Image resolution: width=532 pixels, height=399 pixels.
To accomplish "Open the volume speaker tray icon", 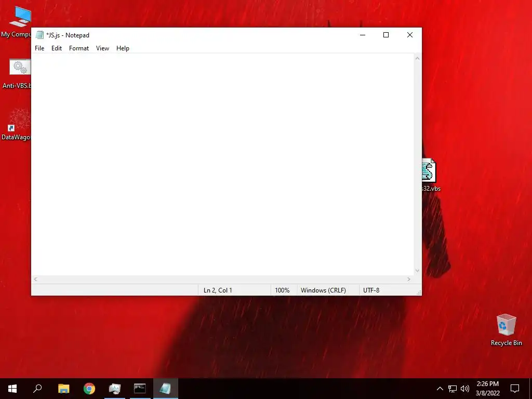I will coord(465,389).
